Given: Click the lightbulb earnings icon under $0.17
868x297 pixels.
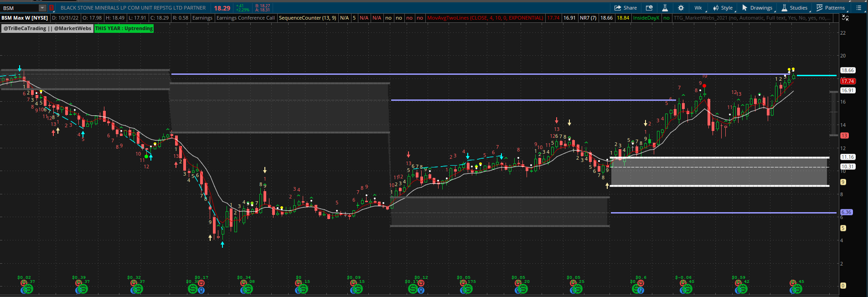Looking at the screenshot, I should tap(201, 290).
